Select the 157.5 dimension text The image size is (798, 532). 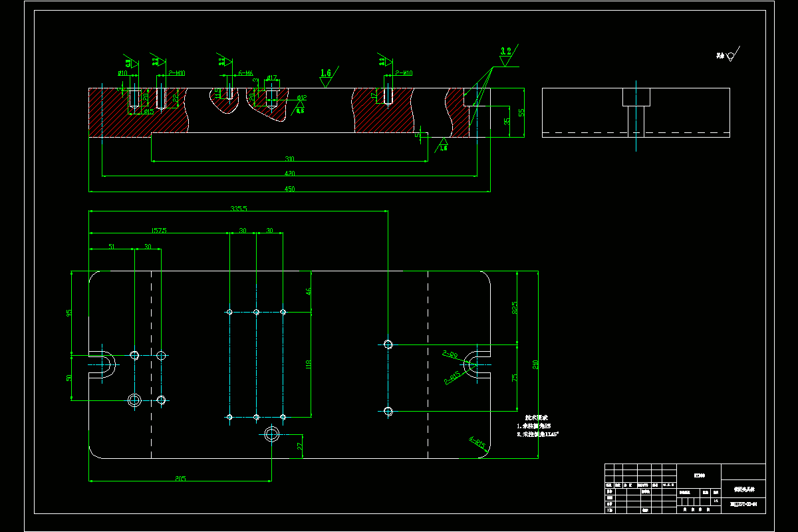159,230
